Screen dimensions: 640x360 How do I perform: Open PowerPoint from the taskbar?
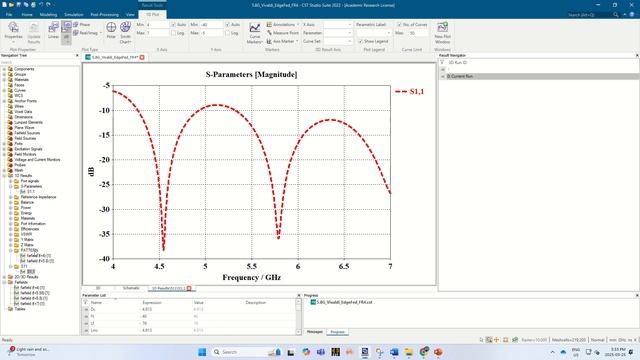click(438, 352)
